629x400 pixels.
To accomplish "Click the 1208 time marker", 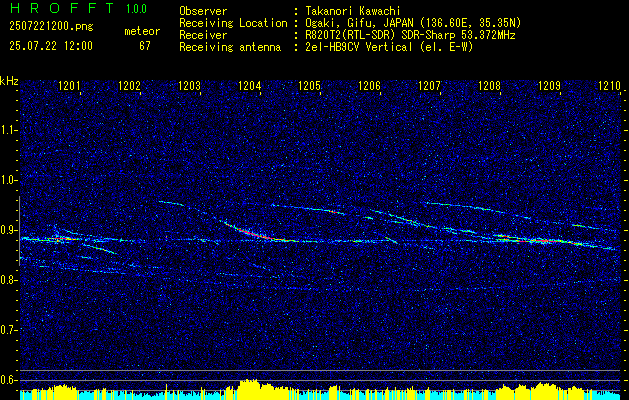I will pos(489,86).
